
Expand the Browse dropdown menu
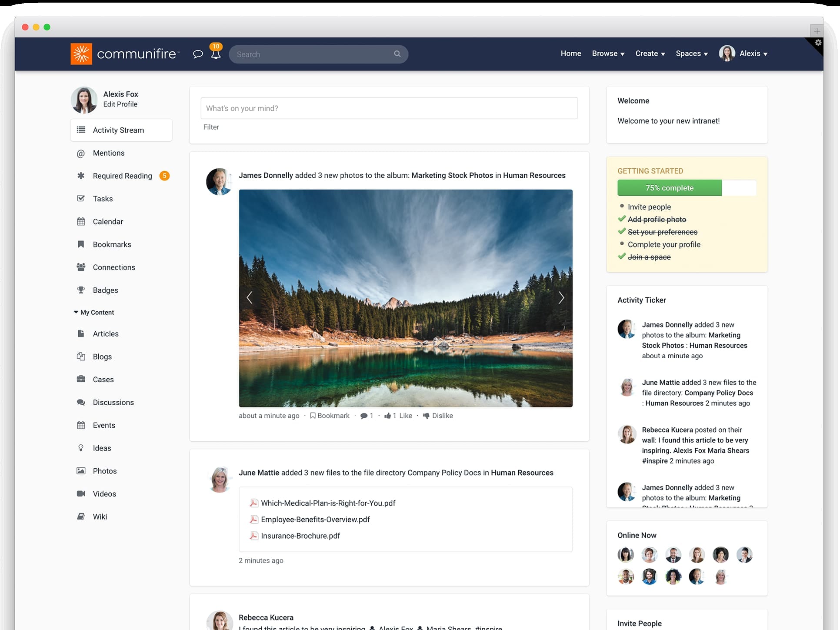click(608, 53)
